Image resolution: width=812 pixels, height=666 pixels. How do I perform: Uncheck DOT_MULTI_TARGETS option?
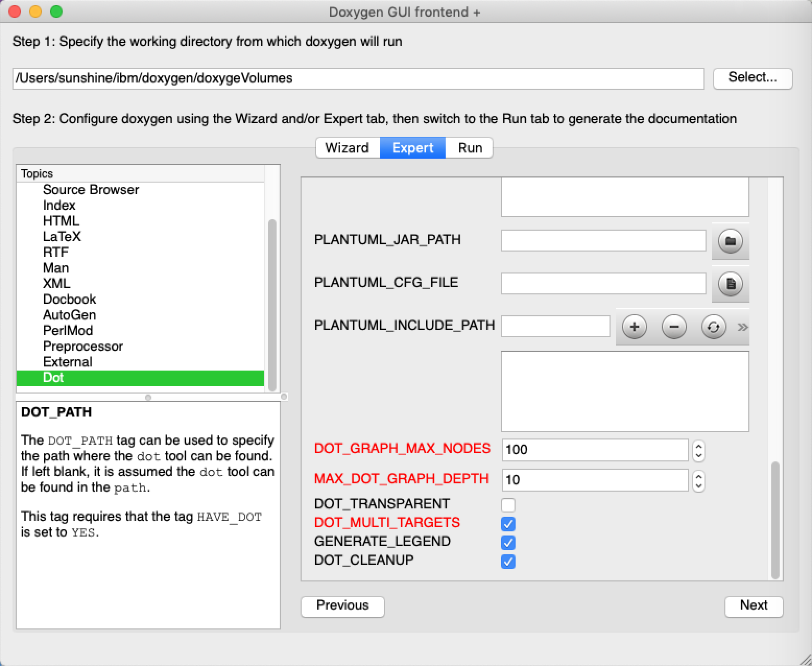tap(508, 524)
